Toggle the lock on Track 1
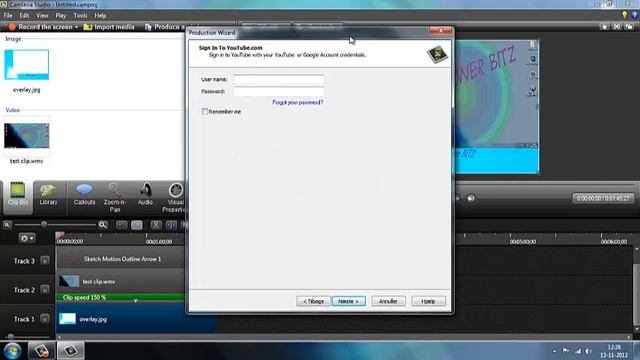This screenshot has width=640, height=360. point(45,319)
